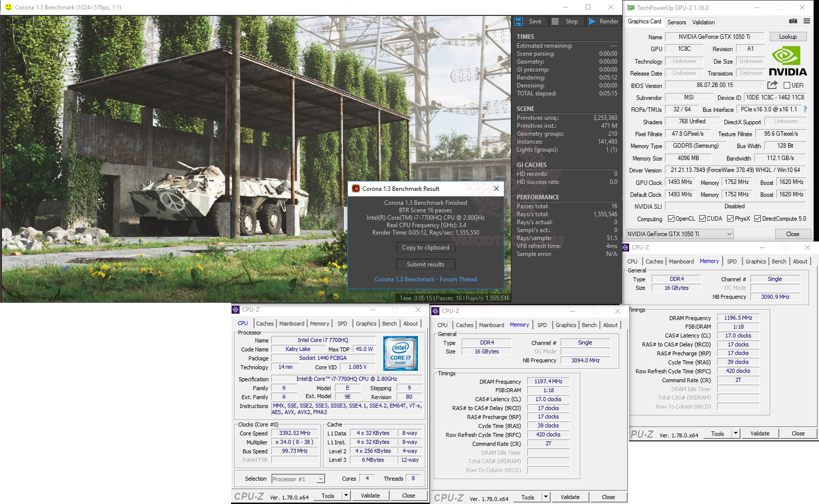Click the Corona Benchmark Result dialog icon
819x504 pixels.
355,188
